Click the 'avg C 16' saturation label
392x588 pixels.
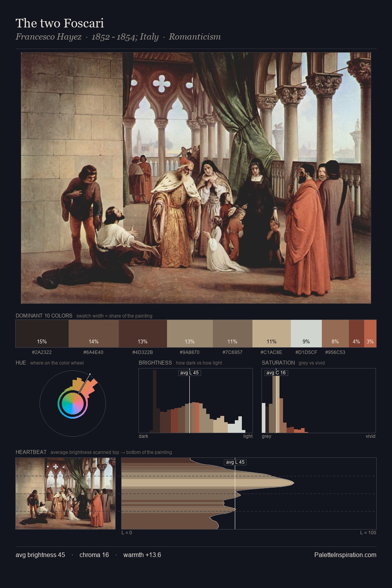tap(276, 373)
